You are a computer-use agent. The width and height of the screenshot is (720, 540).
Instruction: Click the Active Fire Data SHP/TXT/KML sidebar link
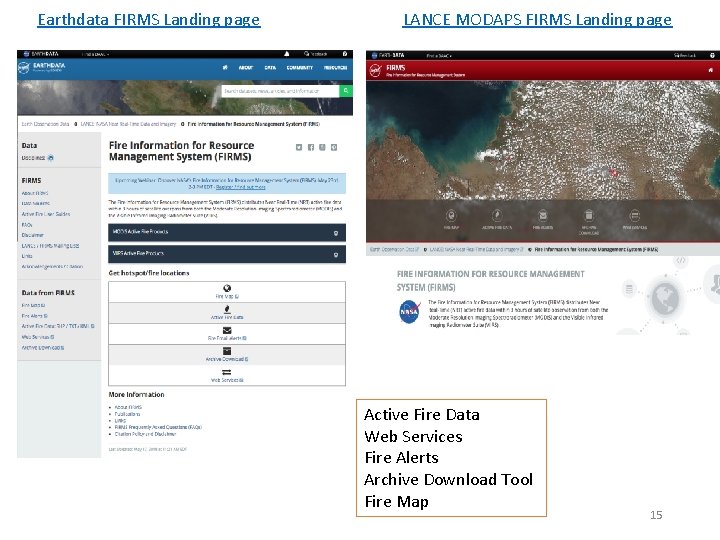click(x=58, y=326)
